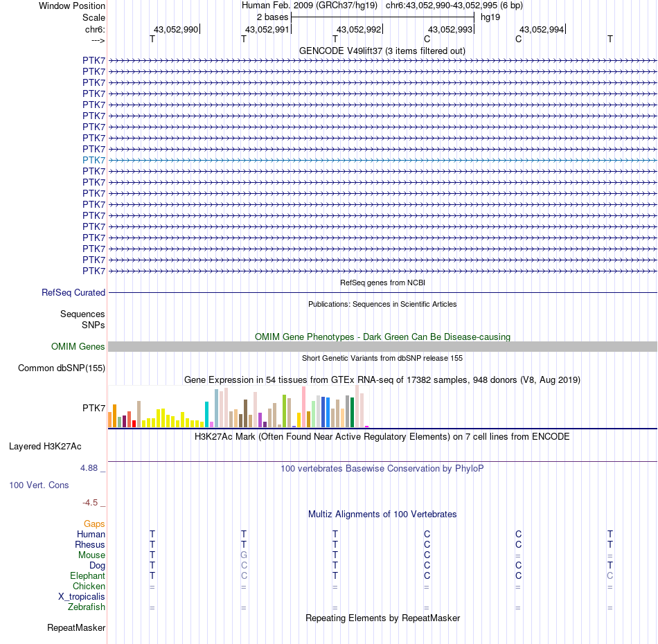Click coordinate marker 43,052,994

(542, 29)
